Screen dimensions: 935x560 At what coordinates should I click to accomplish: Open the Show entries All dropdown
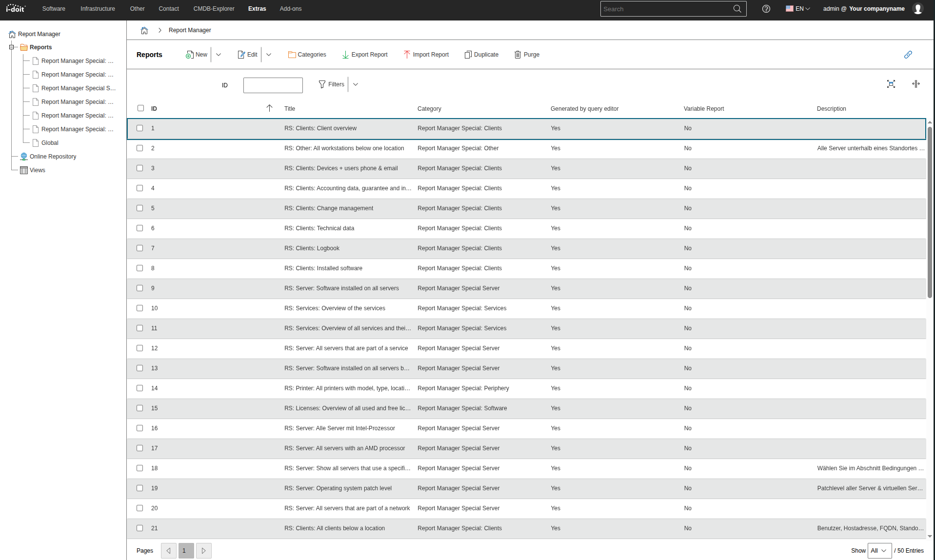tap(879, 551)
